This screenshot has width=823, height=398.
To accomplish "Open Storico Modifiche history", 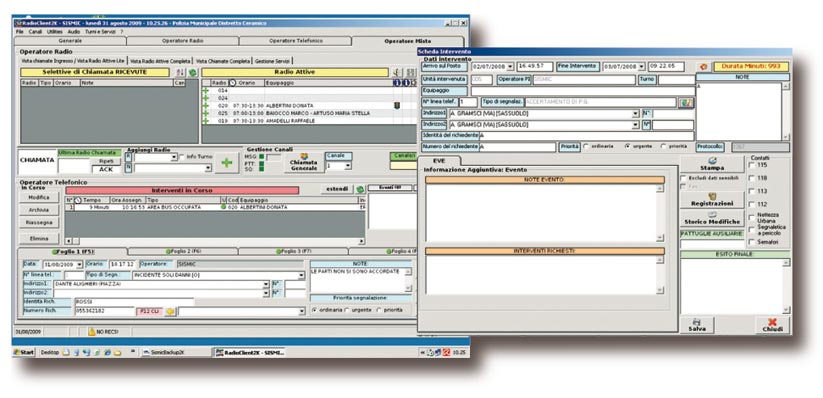I will click(x=712, y=219).
